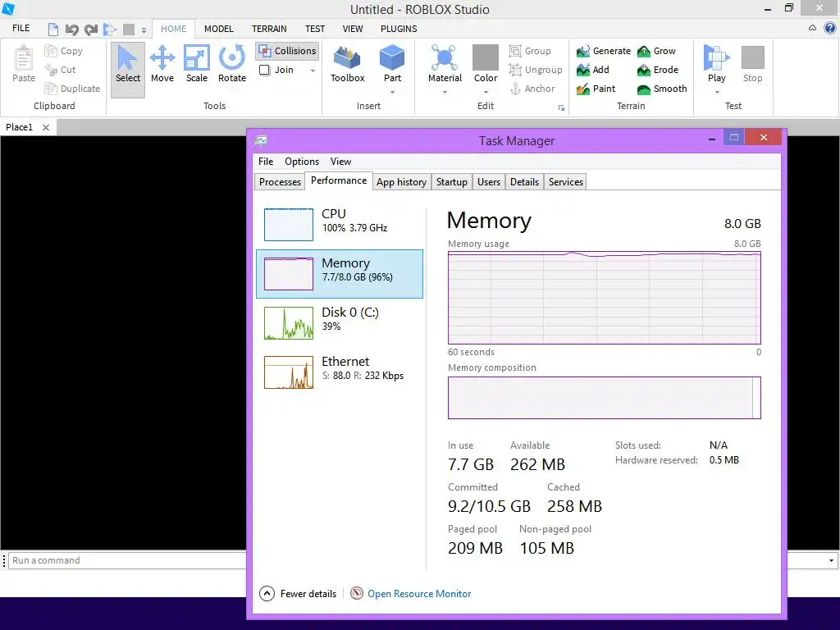Select the Select tool in ribbon
Viewport: 840px width, 630px height.
127,69
